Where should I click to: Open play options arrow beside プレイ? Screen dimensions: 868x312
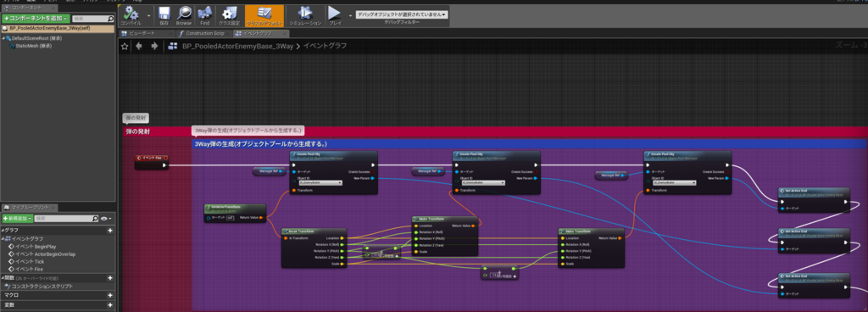(x=349, y=16)
